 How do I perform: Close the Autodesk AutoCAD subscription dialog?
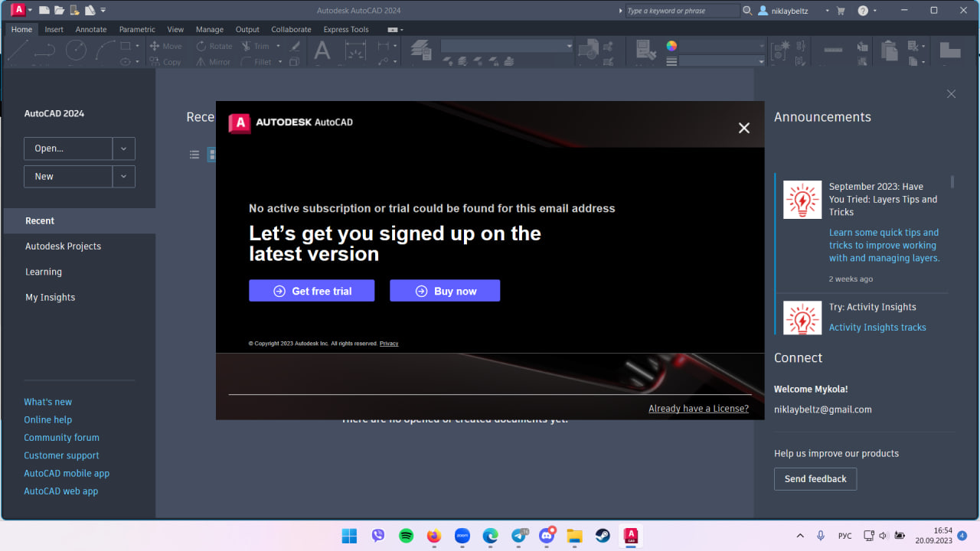click(744, 128)
